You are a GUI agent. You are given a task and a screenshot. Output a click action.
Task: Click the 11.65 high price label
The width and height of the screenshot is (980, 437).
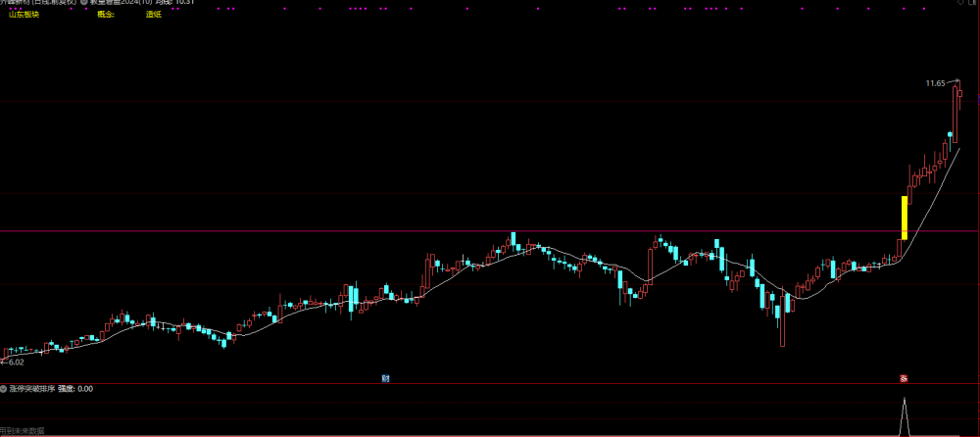click(935, 82)
